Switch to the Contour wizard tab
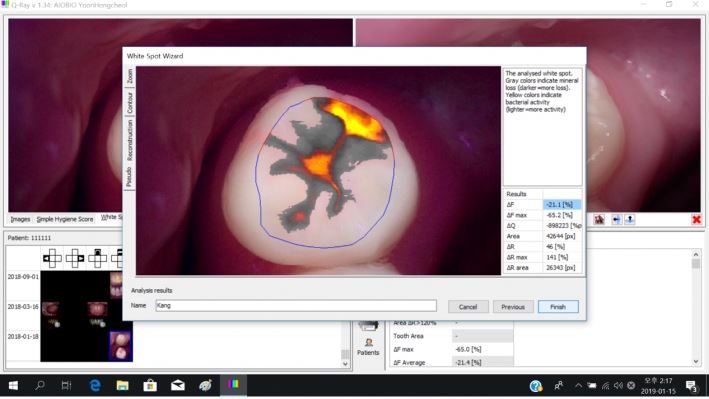This screenshot has width=709, height=399. [129, 103]
